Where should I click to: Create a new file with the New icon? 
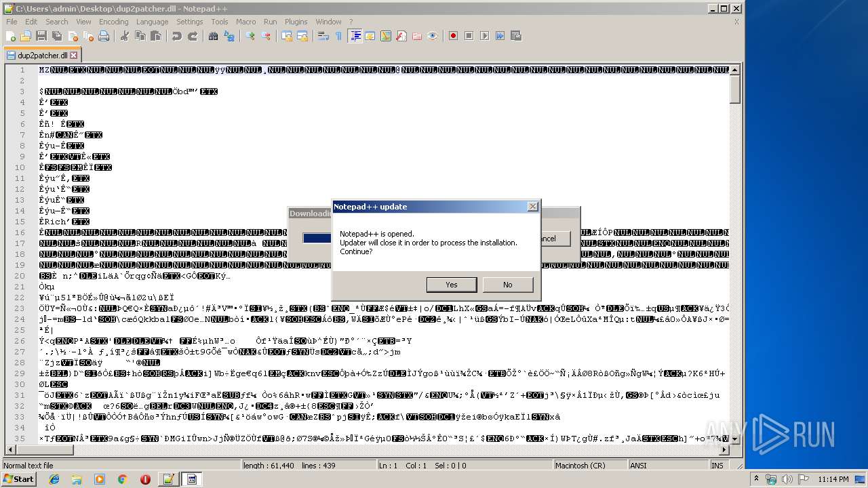(x=11, y=36)
